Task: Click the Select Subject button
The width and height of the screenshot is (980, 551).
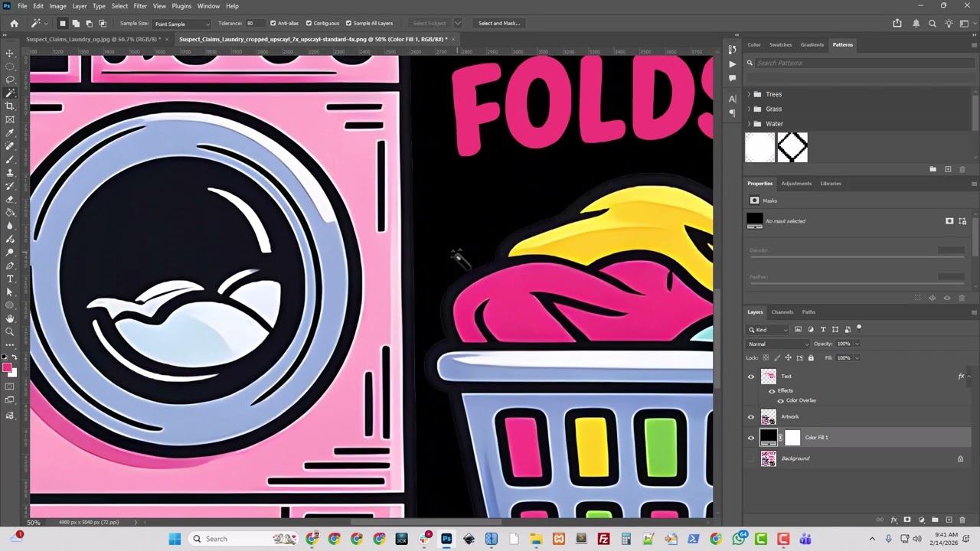Action: tap(430, 23)
